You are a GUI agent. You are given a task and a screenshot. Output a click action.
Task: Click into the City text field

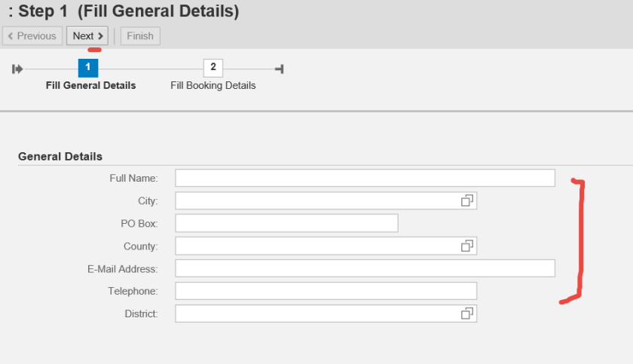[x=316, y=200]
